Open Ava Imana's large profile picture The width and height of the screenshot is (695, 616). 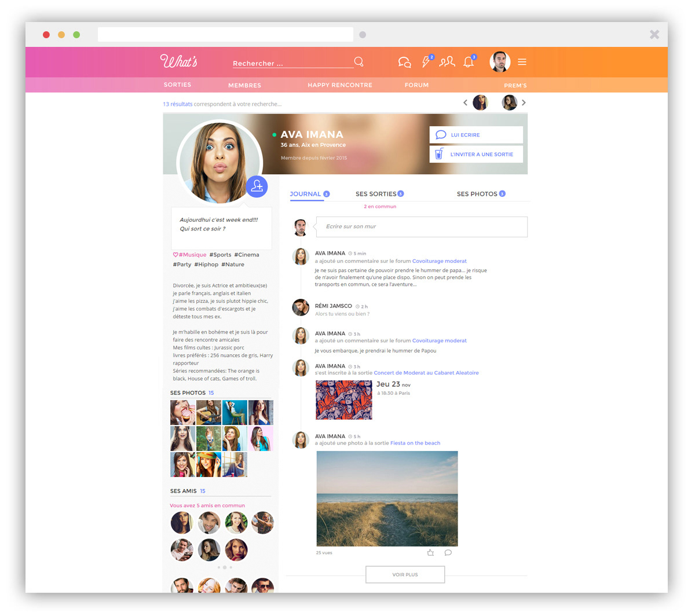(x=220, y=162)
